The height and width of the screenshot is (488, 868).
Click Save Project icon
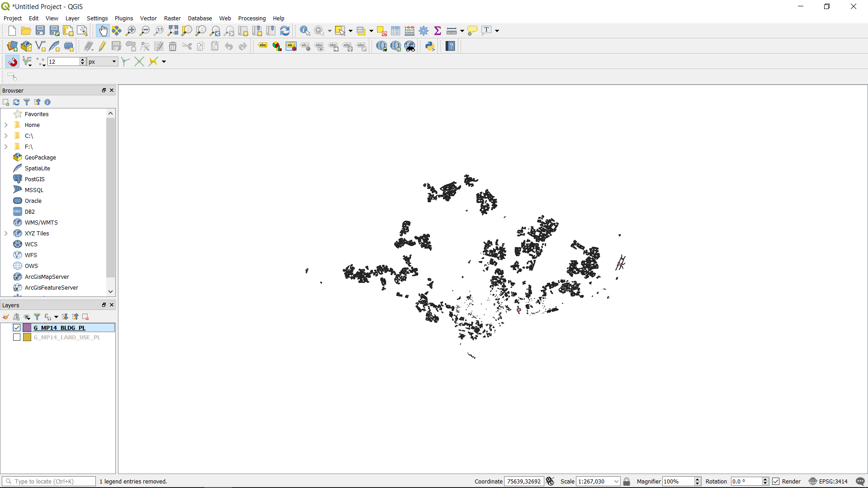(x=40, y=31)
